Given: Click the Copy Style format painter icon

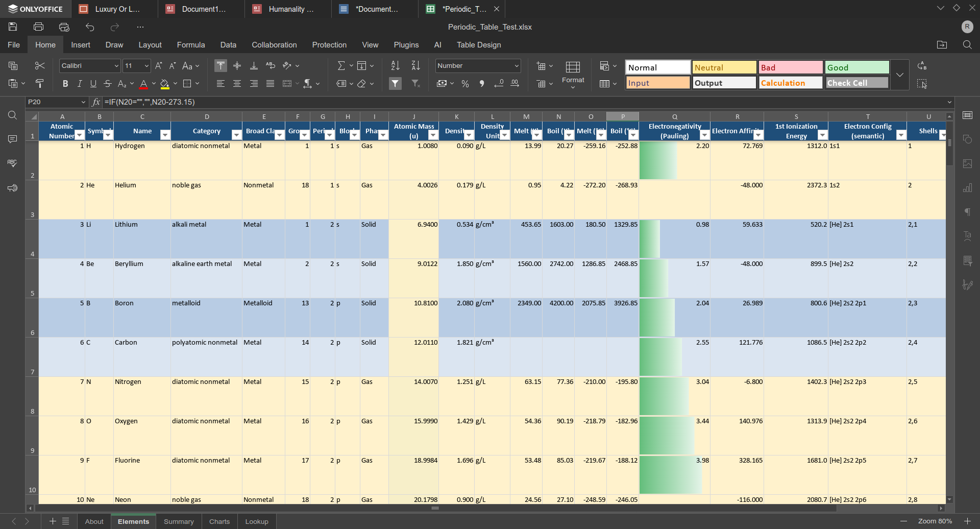Looking at the screenshot, I should (39, 84).
